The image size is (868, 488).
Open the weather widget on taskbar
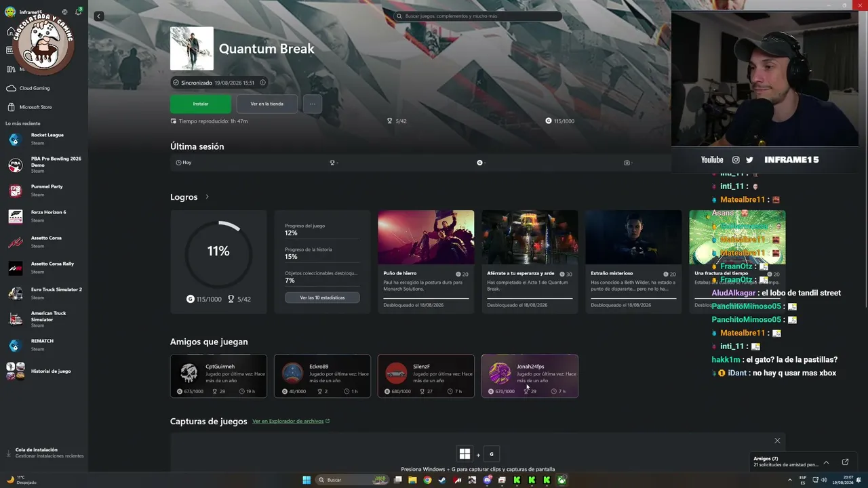point(22,480)
